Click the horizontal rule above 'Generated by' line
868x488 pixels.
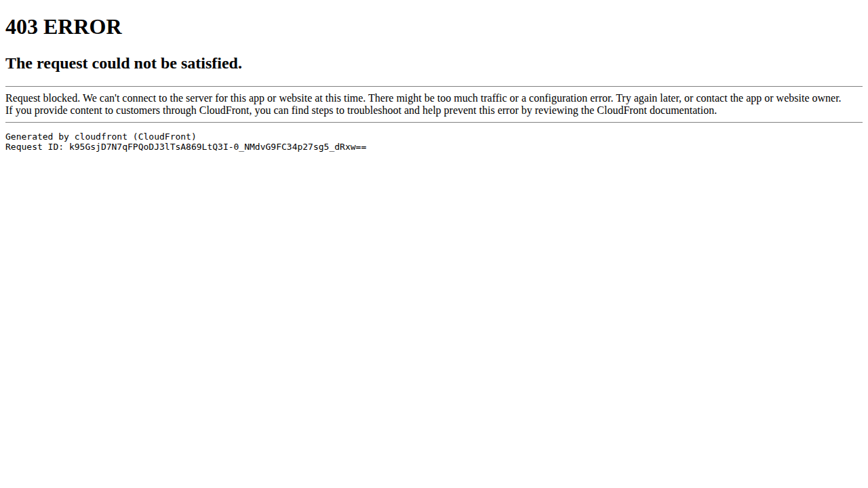(434, 123)
